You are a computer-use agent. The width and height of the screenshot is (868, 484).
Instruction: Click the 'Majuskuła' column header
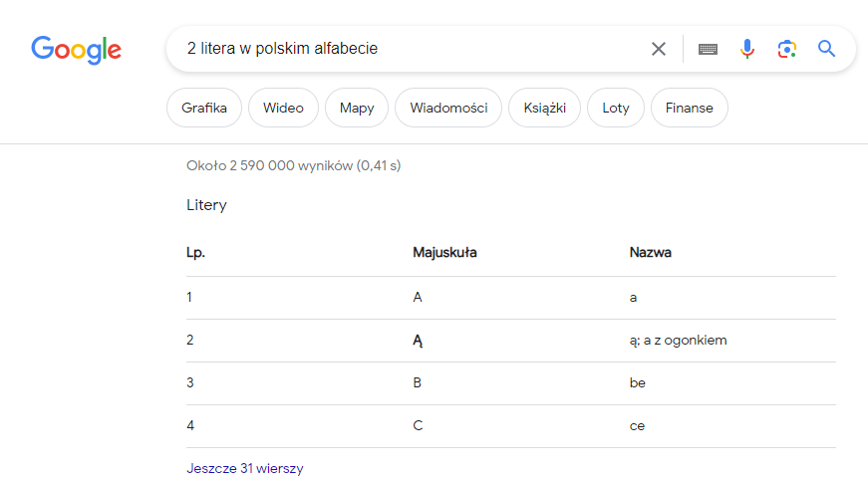point(444,253)
